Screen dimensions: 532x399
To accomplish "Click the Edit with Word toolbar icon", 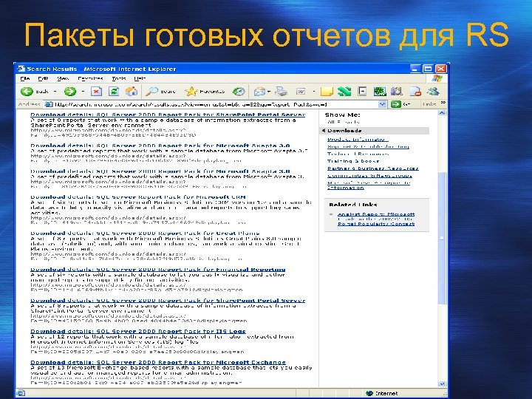I will click(x=301, y=92).
